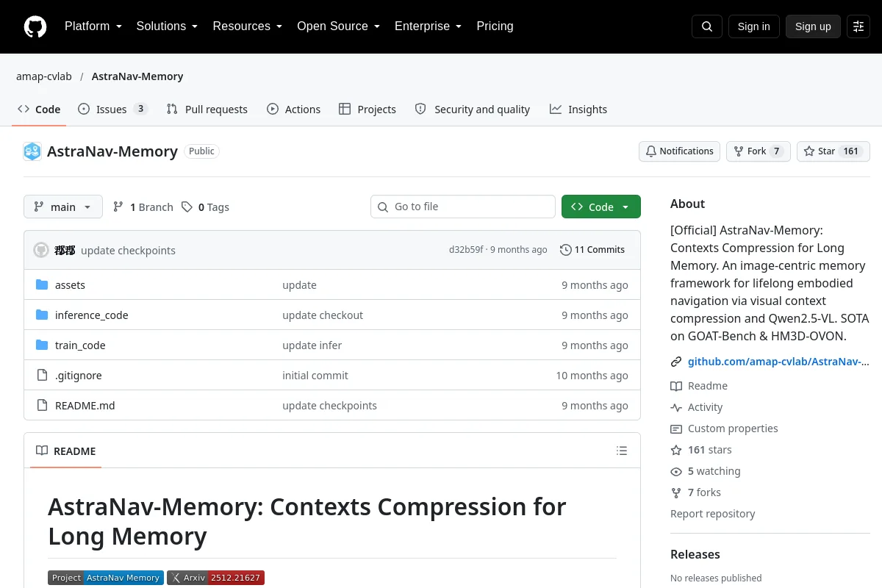The height and width of the screenshot is (588, 882).
Task: Click the stars icon beside 161 stars
Action: [676, 450]
